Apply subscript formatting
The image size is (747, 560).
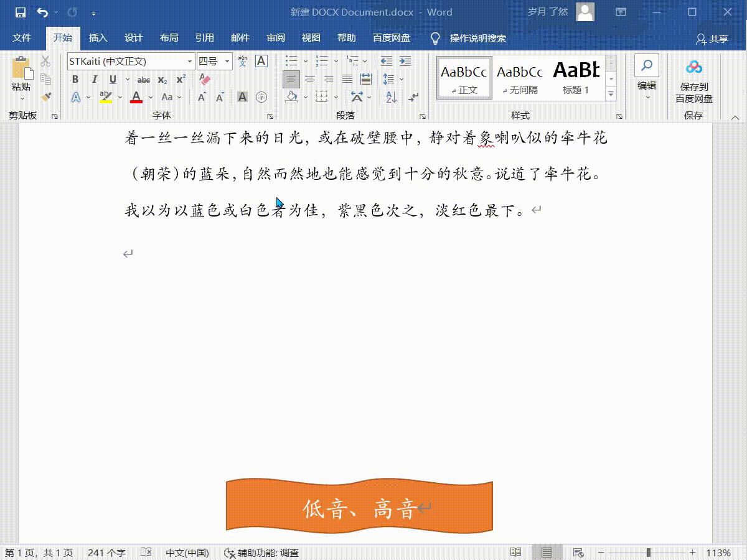click(162, 80)
